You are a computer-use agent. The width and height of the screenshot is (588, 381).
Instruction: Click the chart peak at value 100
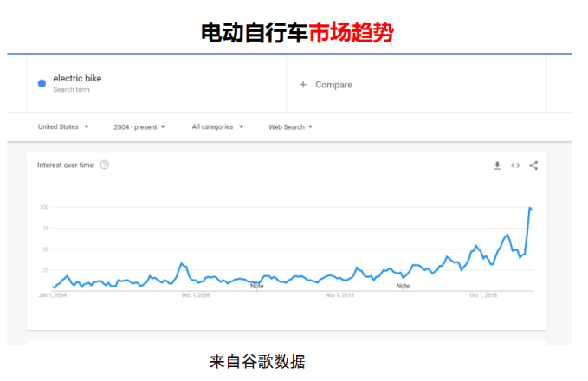(x=529, y=208)
